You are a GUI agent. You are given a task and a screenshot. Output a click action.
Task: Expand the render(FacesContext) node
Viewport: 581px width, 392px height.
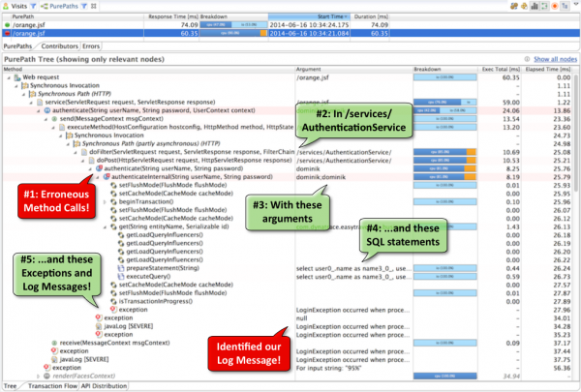(38, 377)
